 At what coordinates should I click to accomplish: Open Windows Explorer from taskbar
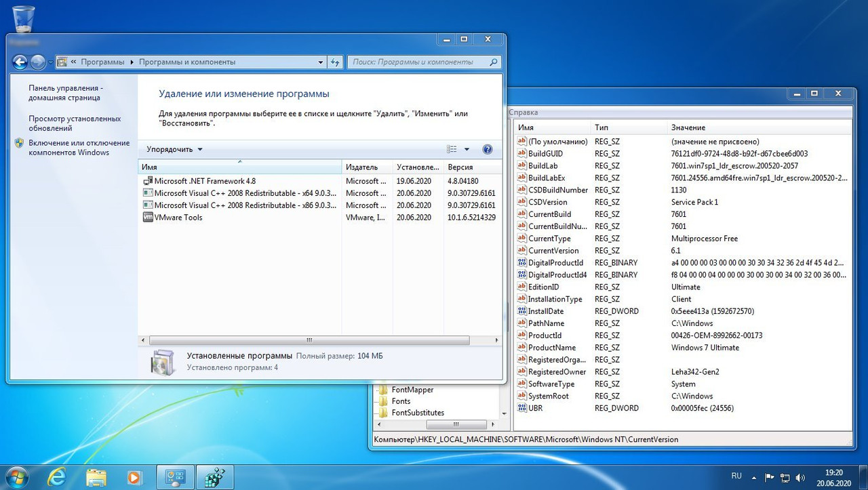click(96, 477)
